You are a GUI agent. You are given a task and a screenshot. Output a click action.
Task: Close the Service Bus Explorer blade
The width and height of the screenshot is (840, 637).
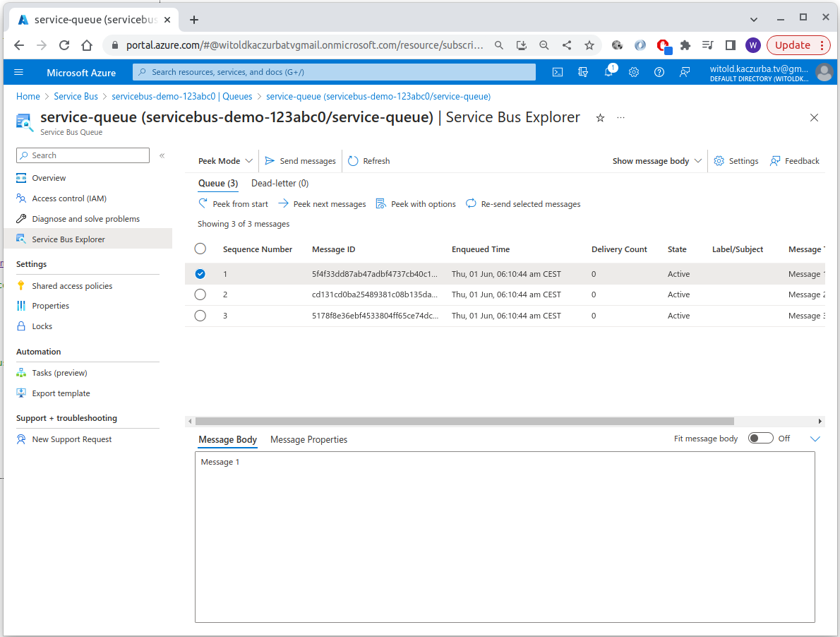point(814,117)
